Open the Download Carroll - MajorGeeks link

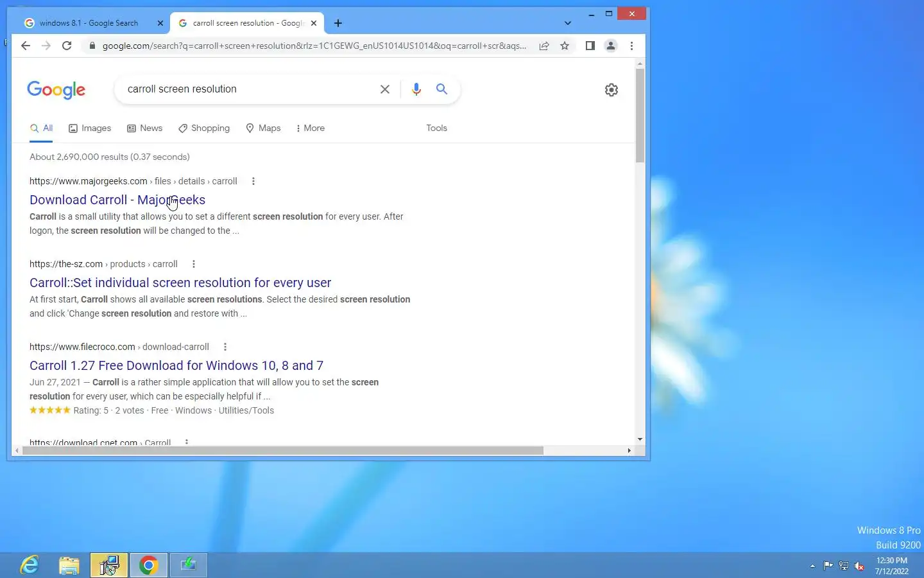tap(117, 200)
